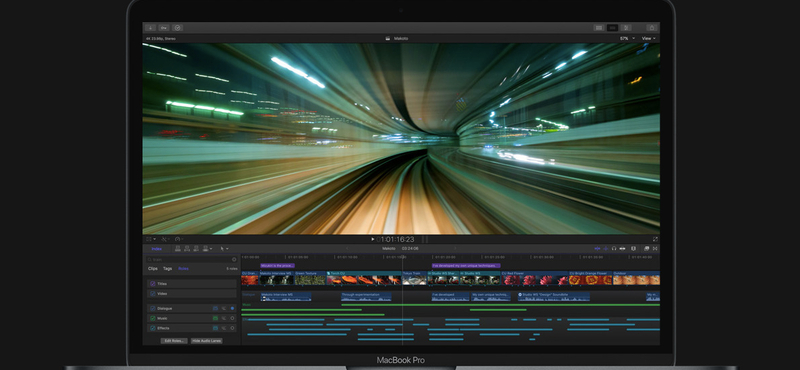
Task: Go forward in timeline history arrow
Action: [x=455, y=249]
